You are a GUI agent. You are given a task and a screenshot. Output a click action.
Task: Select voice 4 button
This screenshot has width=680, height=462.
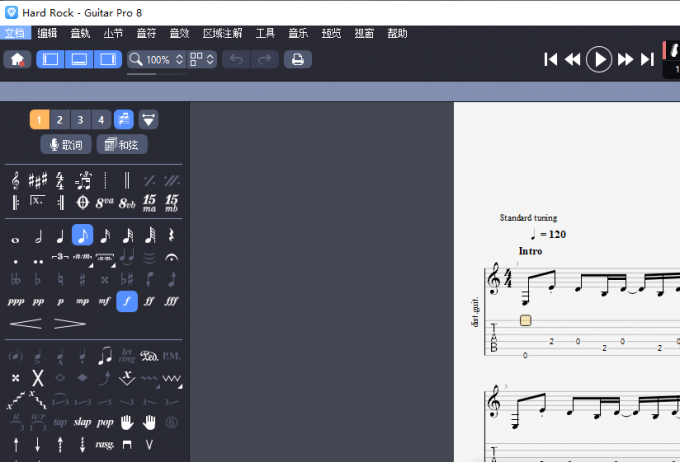(x=101, y=120)
